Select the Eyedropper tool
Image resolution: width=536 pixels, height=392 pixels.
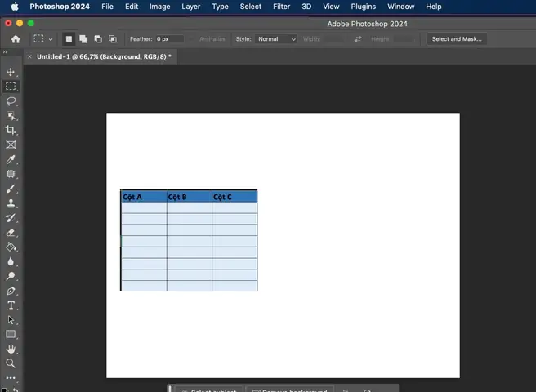pyautogui.click(x=11, y=159)
